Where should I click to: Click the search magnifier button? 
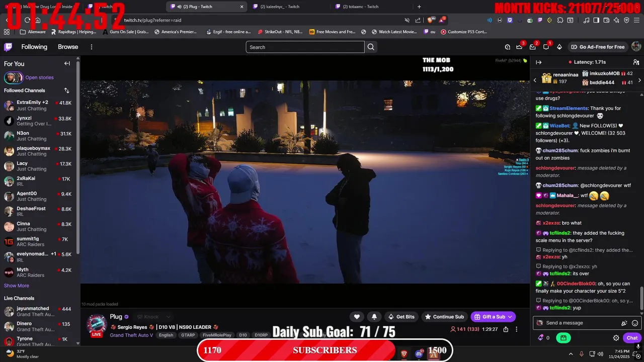click(x=371, y=47)
